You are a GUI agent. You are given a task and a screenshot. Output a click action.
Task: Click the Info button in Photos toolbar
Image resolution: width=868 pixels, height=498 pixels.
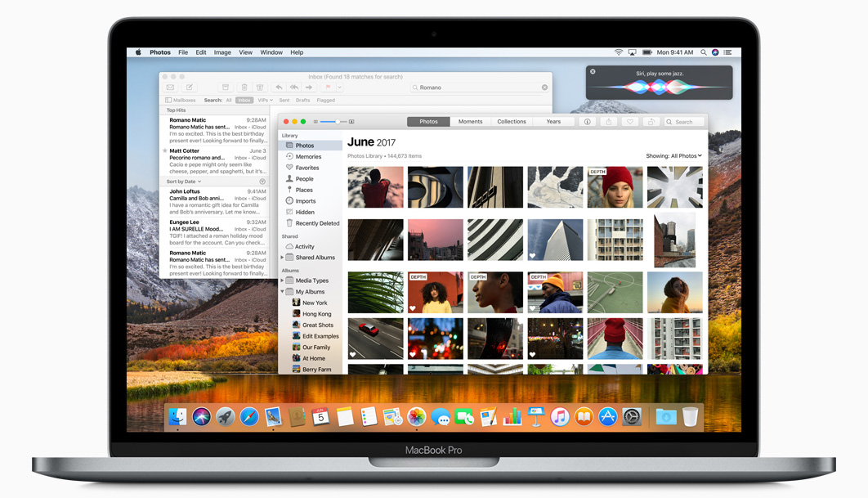pyautogui.click(x=587, y=122)
